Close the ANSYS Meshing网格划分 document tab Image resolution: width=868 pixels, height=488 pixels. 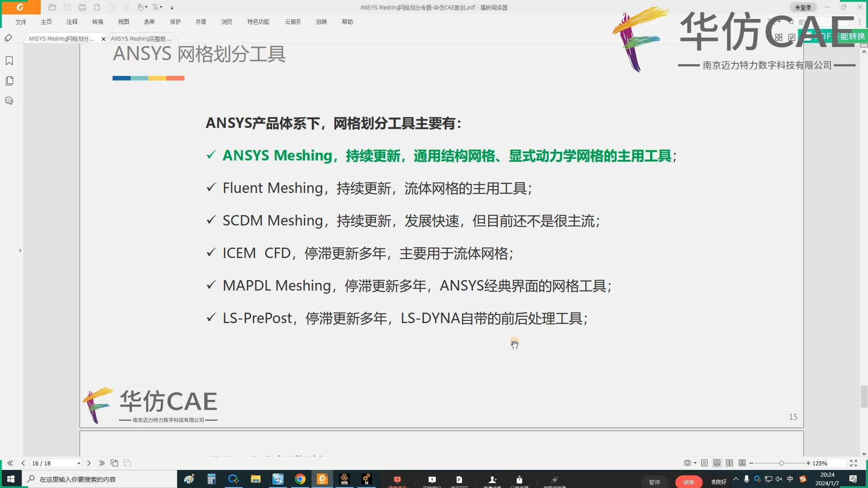(x=104, y=39)
